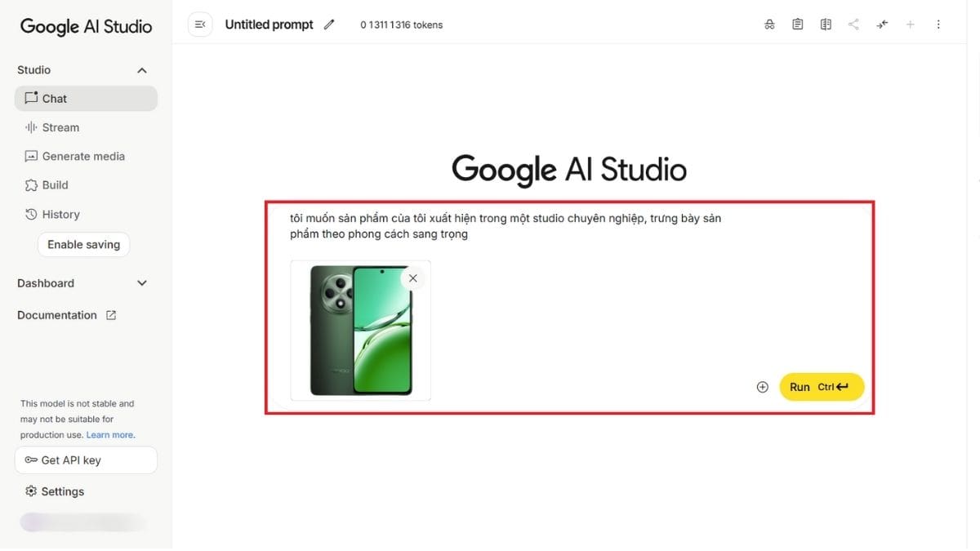Click inside the prompt text field
The height and width of the screenshot is (551, 980).
tap(506, 226)
